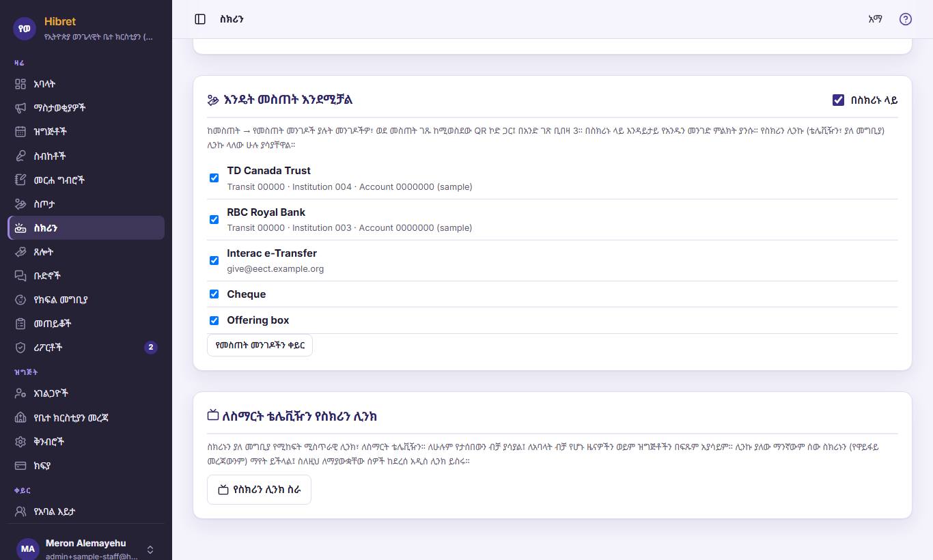Open the አማ language selector
This screenshot has width=933, height=560.
coord(875,19)
